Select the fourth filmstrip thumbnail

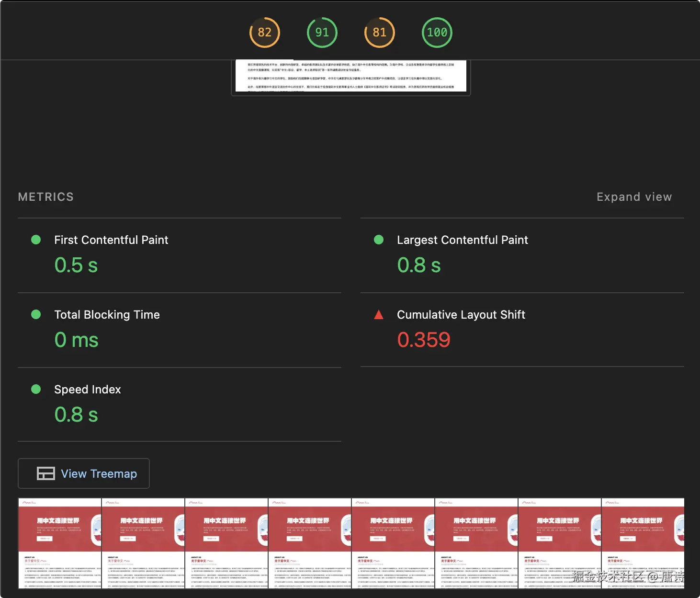[310, 543]
